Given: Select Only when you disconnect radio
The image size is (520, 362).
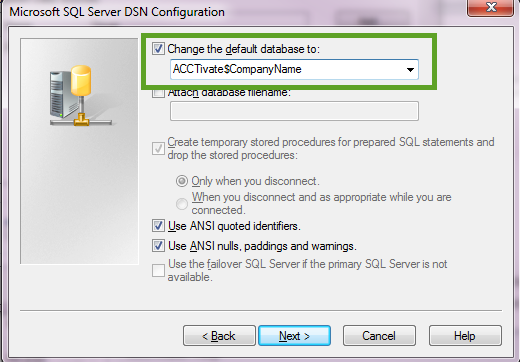Looking at the screenshot, I should (182, 181).
